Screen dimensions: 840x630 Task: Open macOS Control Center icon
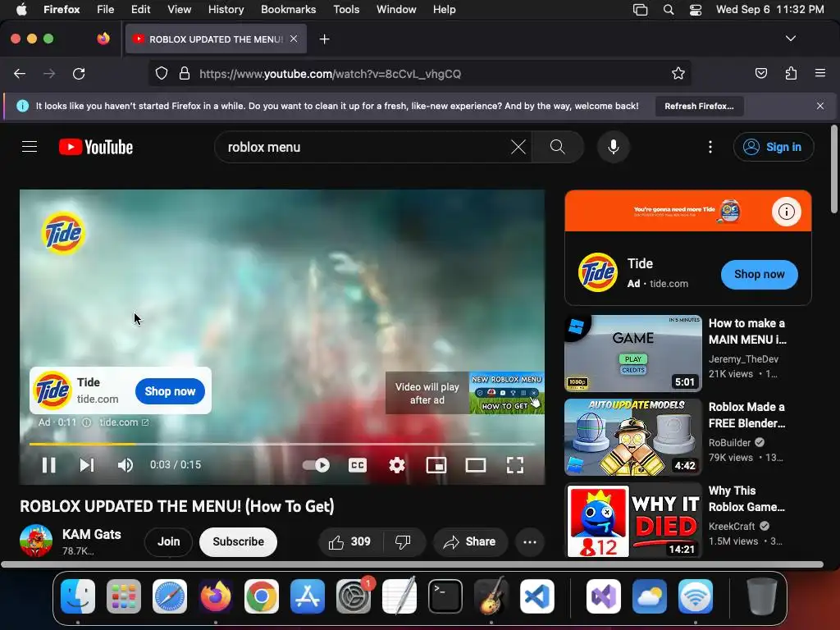tap(696, 9)
